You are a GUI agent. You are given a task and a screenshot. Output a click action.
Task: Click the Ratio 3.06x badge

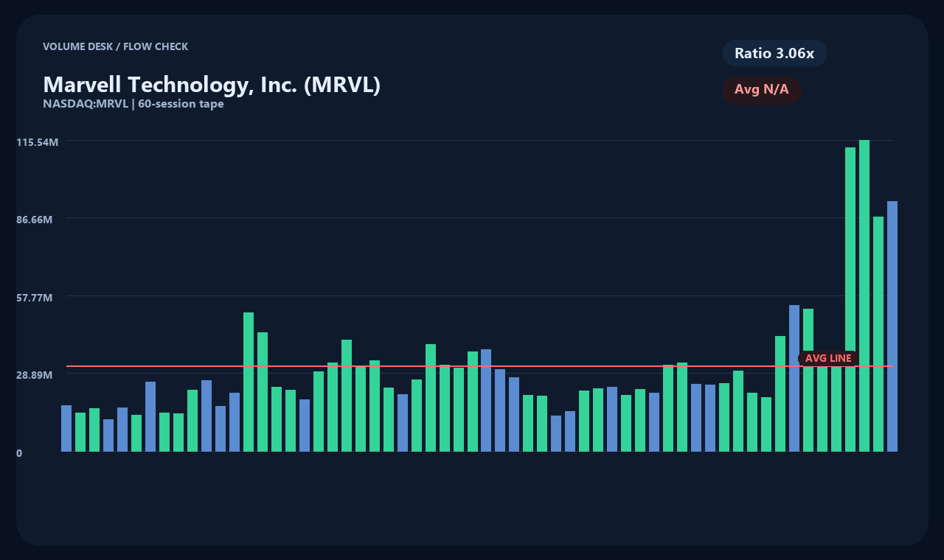pyautogui.click(x=774, y=53)
